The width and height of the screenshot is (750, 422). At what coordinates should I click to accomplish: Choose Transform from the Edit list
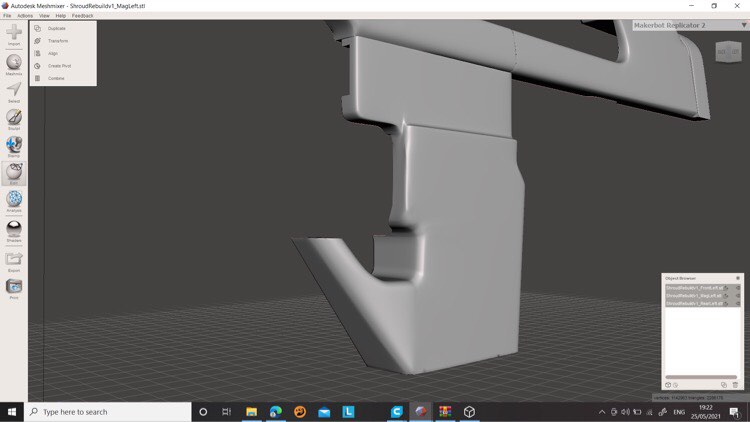[58, 41]
